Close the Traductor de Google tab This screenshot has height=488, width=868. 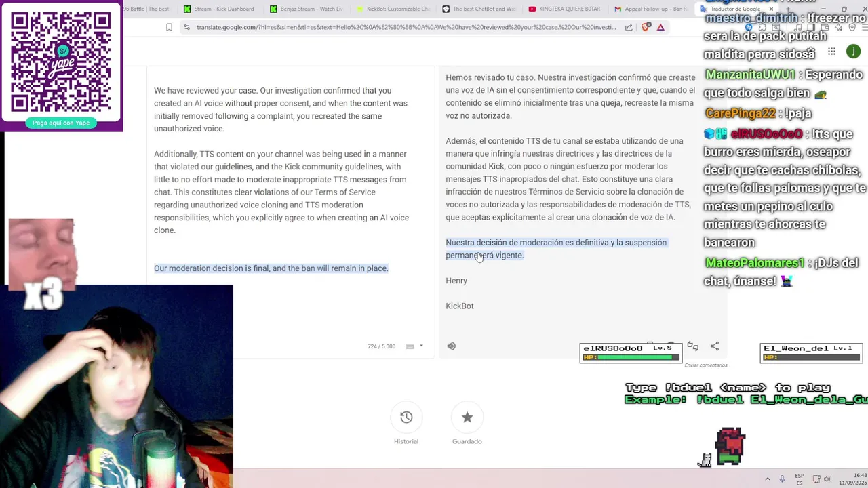pyautogui.click(x=771, y=9)
